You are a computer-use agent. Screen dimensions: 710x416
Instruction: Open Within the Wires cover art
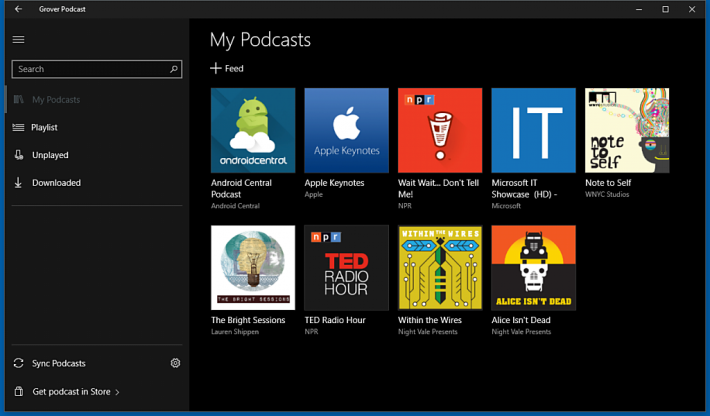[x=440, y=268]
